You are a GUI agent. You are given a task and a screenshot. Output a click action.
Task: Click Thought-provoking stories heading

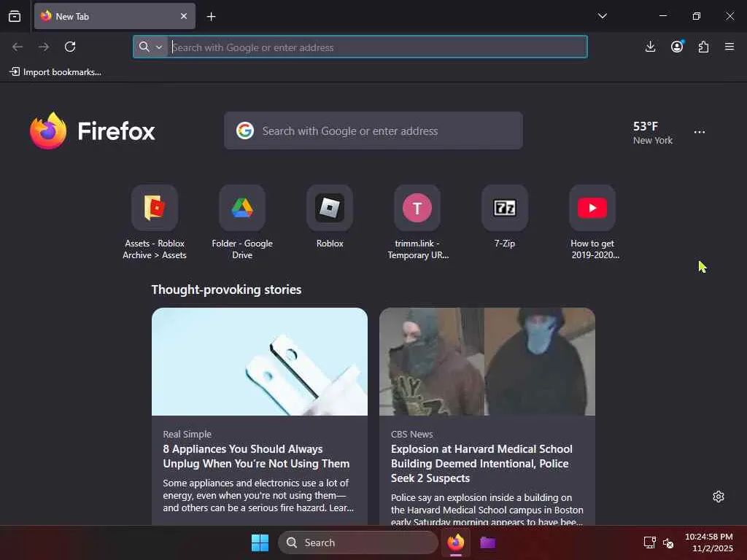pyautogui.click(x=226, y=289)
